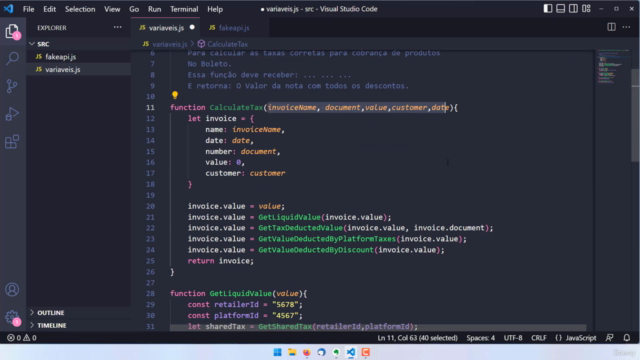The image size is (640, 360).
Task: Open the Terminal menu
Action: [x=184, y=9]
